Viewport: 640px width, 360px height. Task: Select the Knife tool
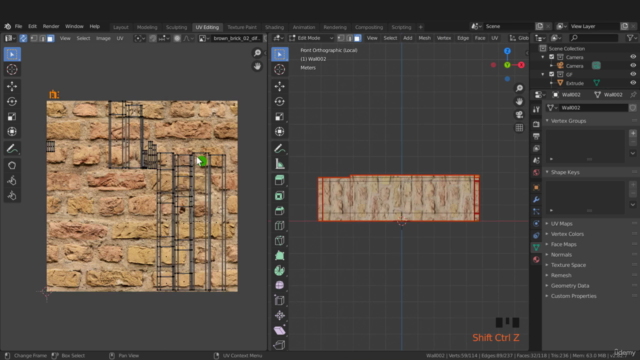point(280,240)
